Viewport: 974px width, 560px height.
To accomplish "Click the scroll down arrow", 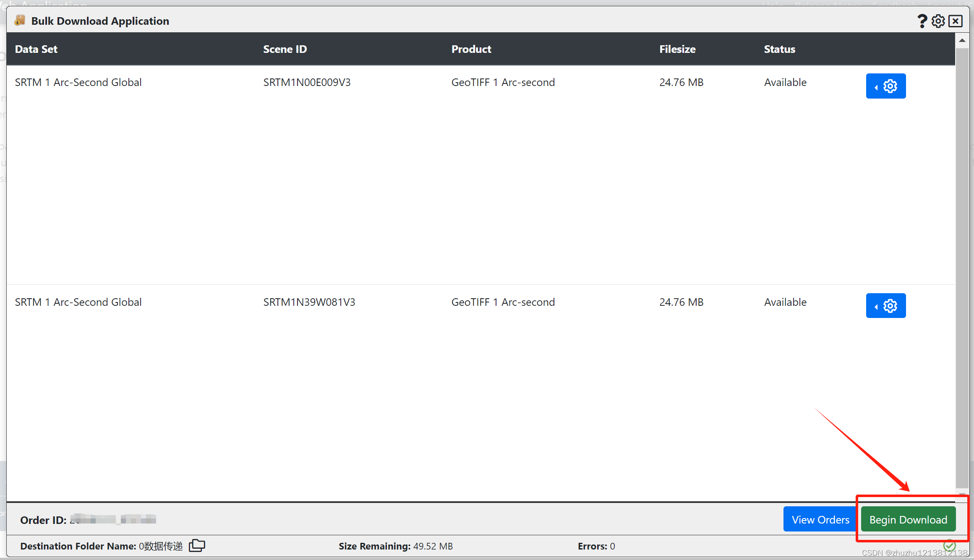I will (x=962, y=494).
